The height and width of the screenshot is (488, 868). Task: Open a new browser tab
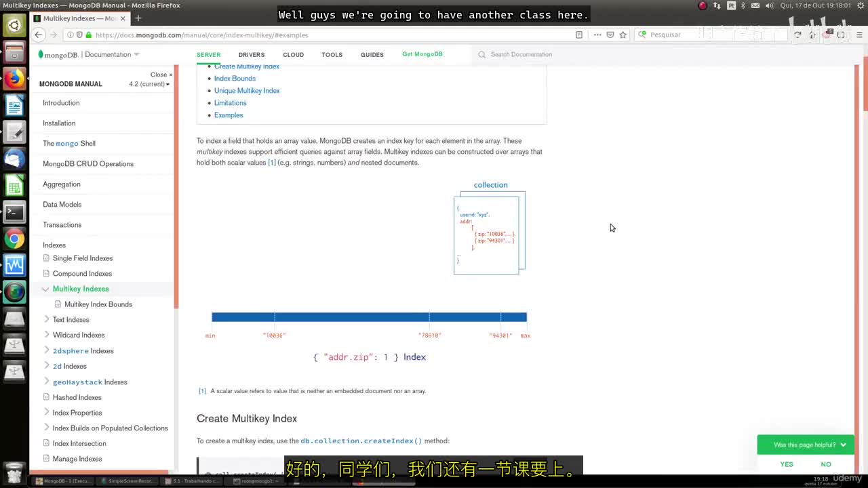tap(138, 18)
